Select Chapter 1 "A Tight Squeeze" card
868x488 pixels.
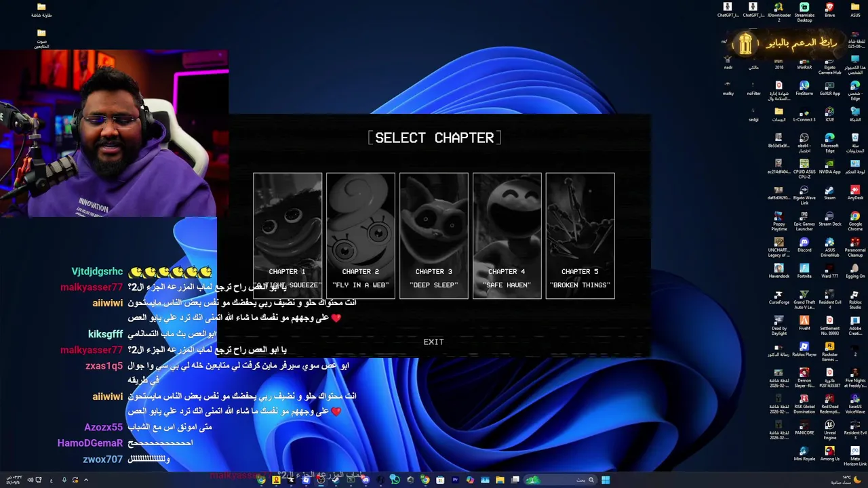(288, 235)
